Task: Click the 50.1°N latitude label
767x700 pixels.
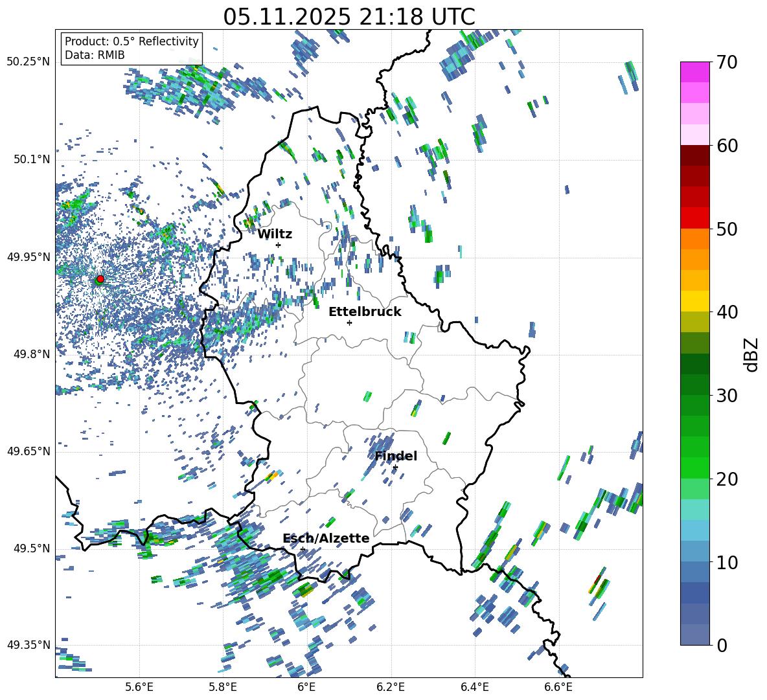Action: coord(31,159)
